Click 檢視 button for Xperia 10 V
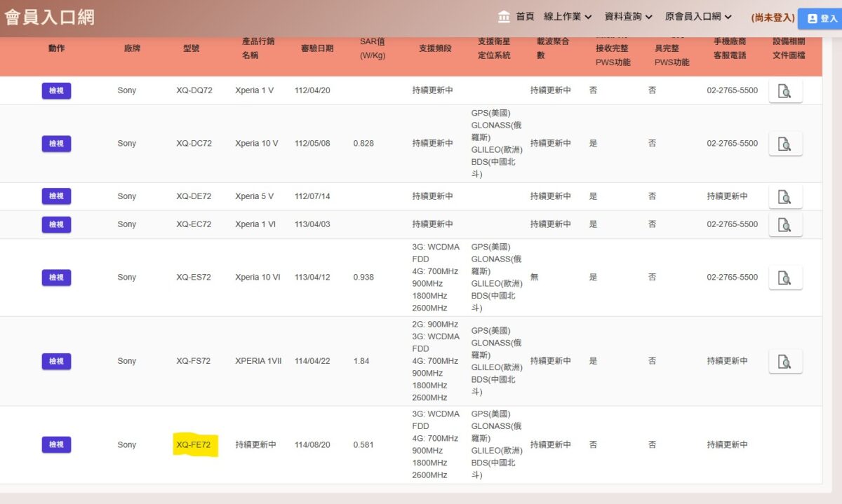842x504 pixels. tap(56, 144)
